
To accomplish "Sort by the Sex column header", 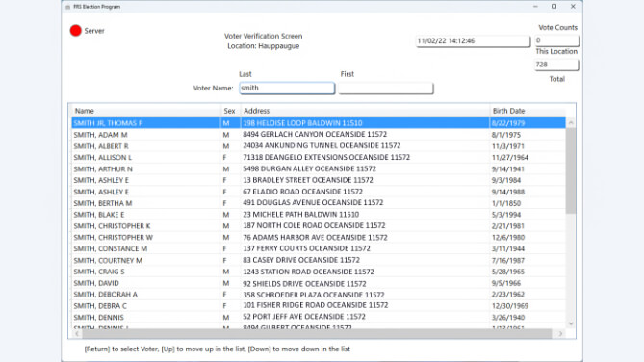I will pos(230,111).
